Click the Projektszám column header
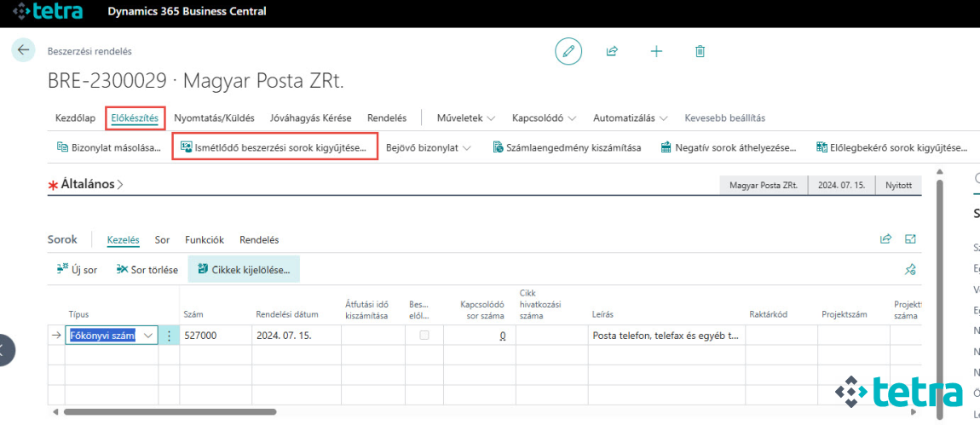 click(845, 314)
